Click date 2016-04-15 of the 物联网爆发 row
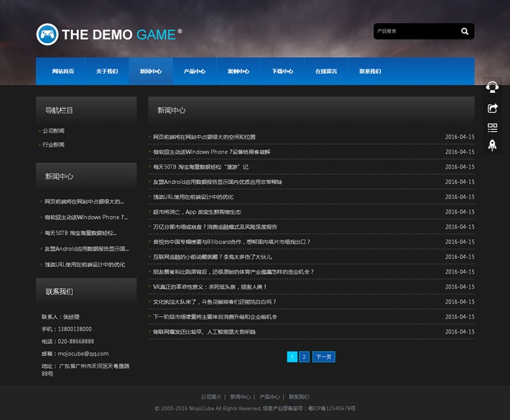 click(x=460, y=332)
